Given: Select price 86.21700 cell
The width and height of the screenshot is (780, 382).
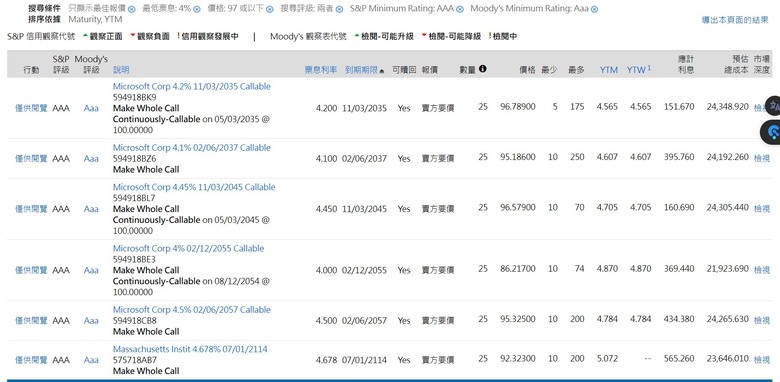Looking at the screenshot, I should [518, 269].
